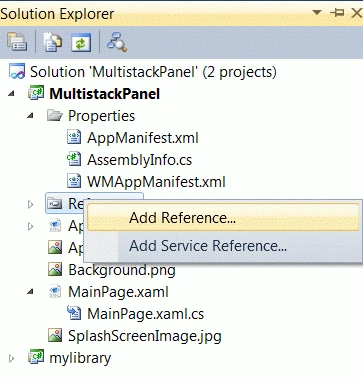Select the AppManifest.xml file name

coord(143,138)
